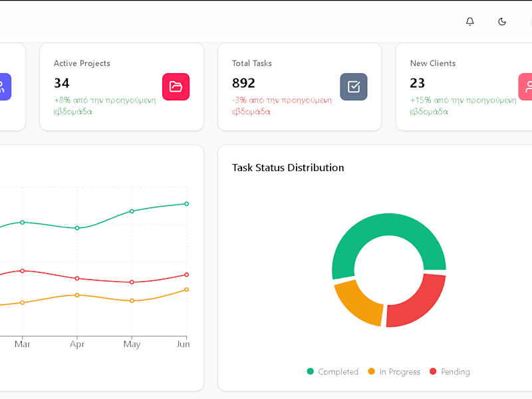Click red line point at Mar
Screen dimensions: 532x399
pos(23,271)
